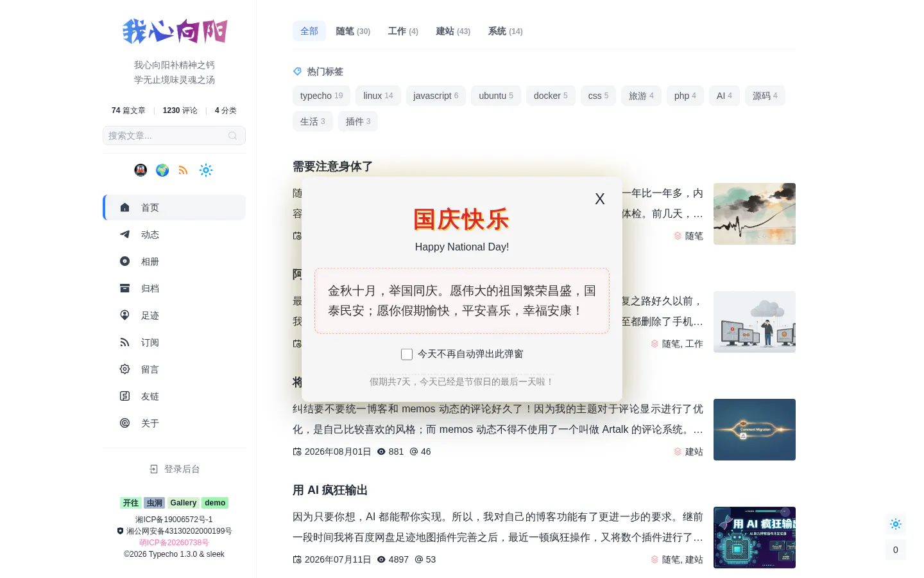
Task: Switch to 工作 (4) tab
Action: pos(403,31)
